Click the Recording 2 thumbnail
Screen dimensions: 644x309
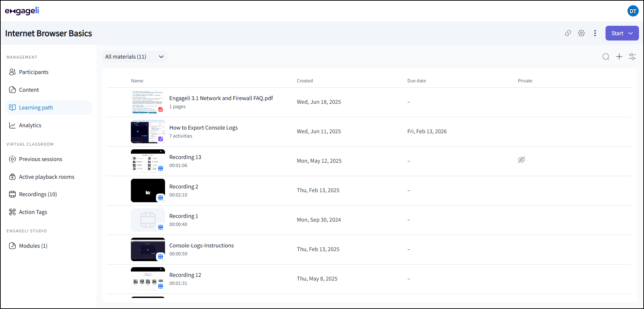(x=148, y=190)
